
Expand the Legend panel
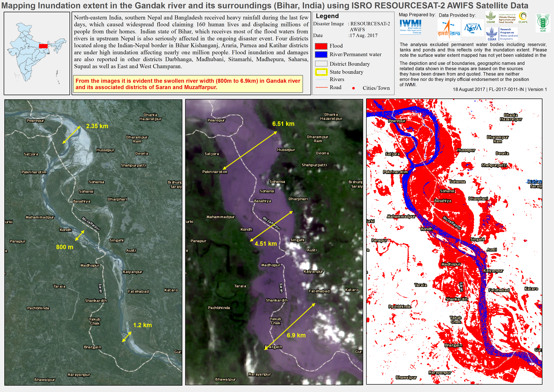(327, 16)
